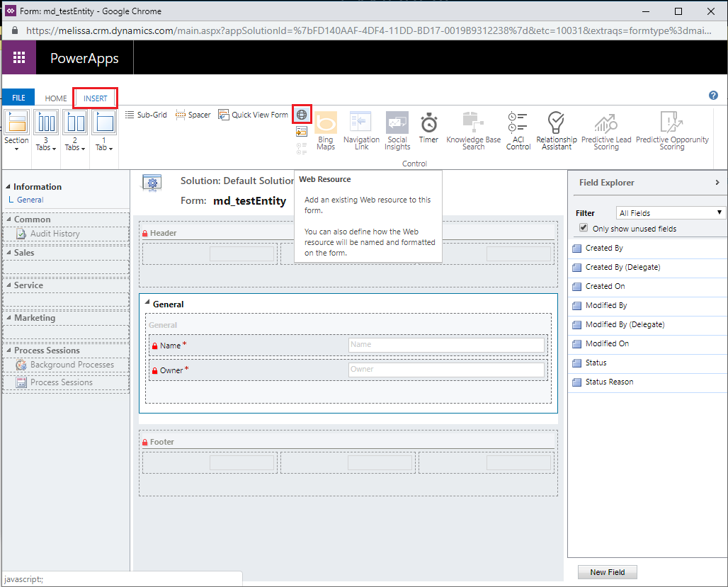Open the Filter All Fields dropdown

click(x=671, y=212)
